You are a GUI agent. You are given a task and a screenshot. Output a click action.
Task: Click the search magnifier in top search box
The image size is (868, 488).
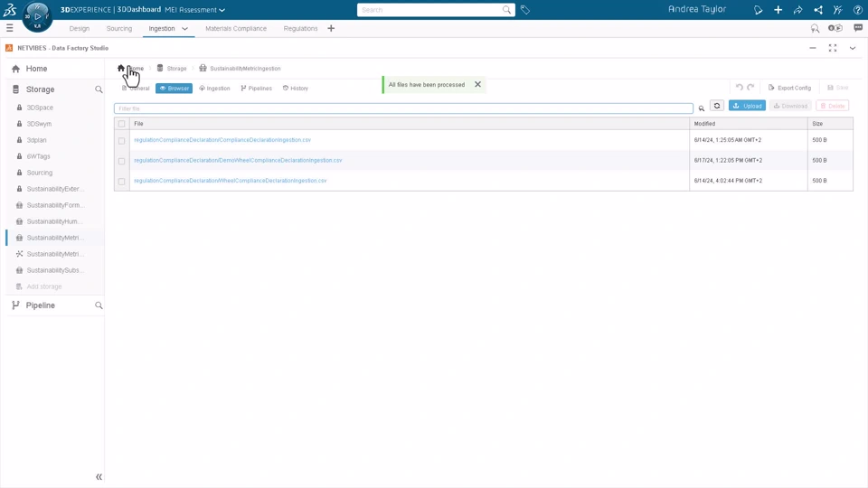click(x=506, y=10)
